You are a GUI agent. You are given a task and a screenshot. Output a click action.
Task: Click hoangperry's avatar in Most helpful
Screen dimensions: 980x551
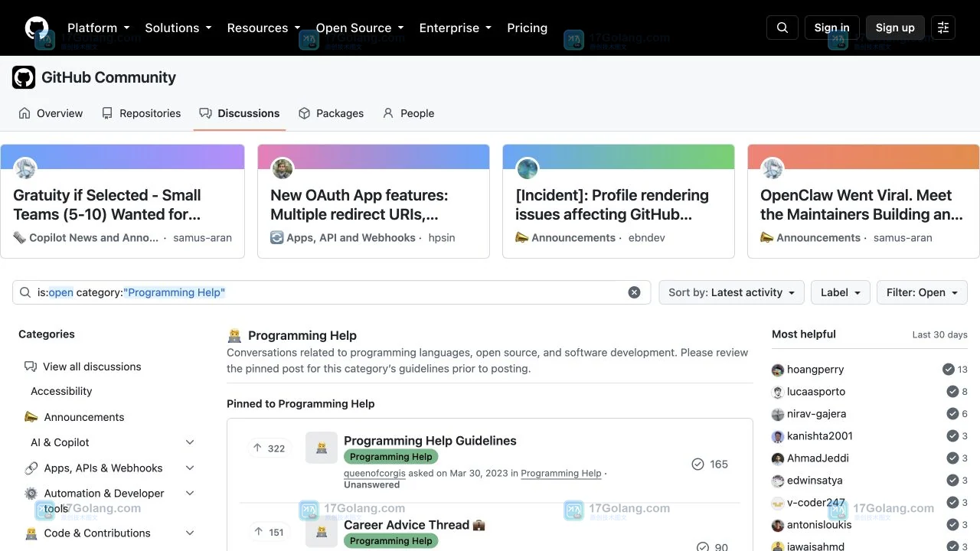pos(778,370)
